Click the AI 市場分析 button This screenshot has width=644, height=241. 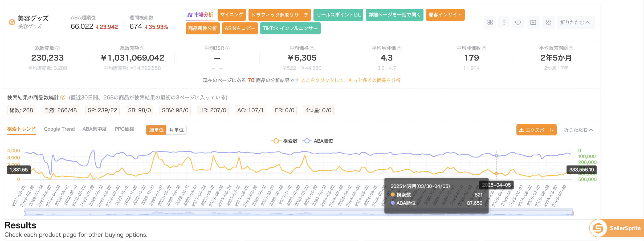coord(200,15)
